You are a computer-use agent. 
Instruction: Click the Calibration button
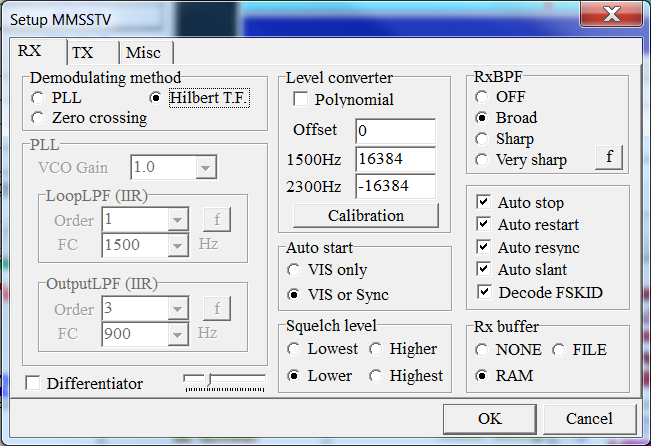pyautogui.click(x=366, y=216)
